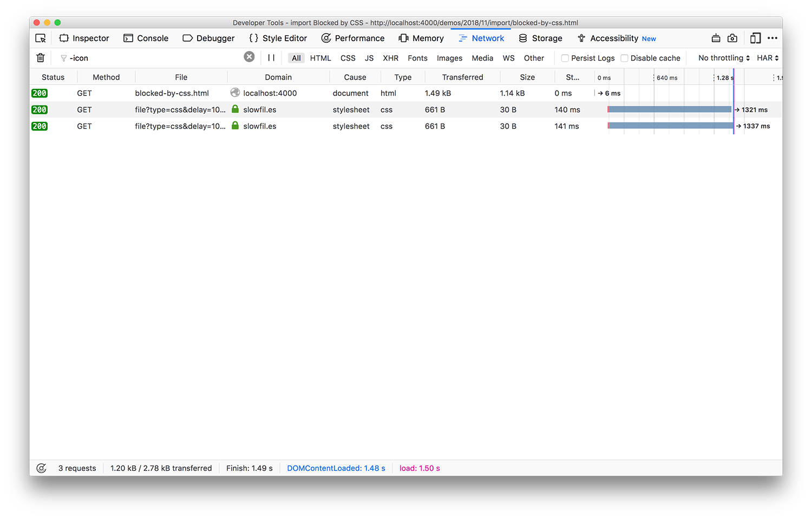Open the No throttling dropdown
Image resolution: width=812 pixels, height=518 pixels.
point(724,58)
